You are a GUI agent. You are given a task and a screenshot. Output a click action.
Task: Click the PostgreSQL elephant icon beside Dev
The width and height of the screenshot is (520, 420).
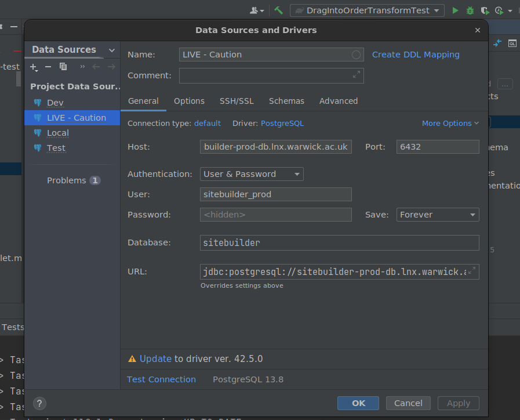point(38,103)
